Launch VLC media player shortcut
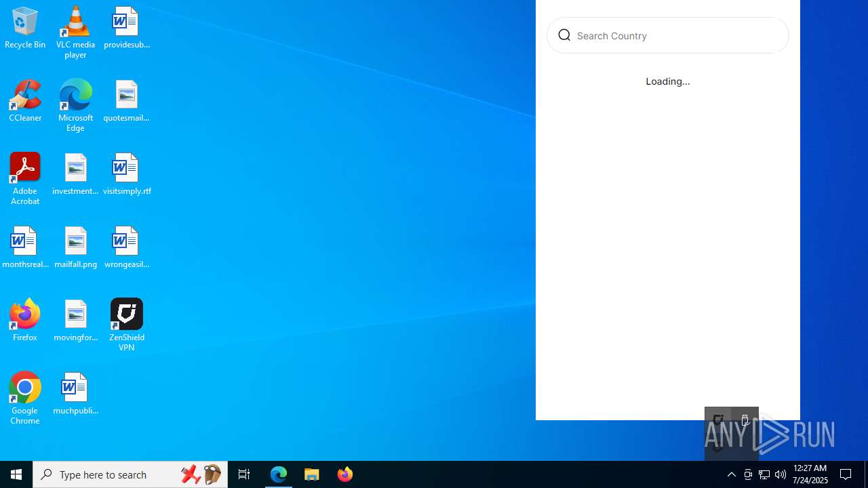Screen dimensions: 868x488 [75, 32]
